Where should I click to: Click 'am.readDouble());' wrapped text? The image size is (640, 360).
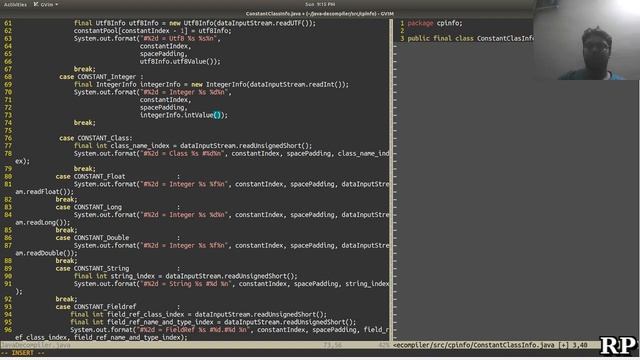(x=46, y=253)
